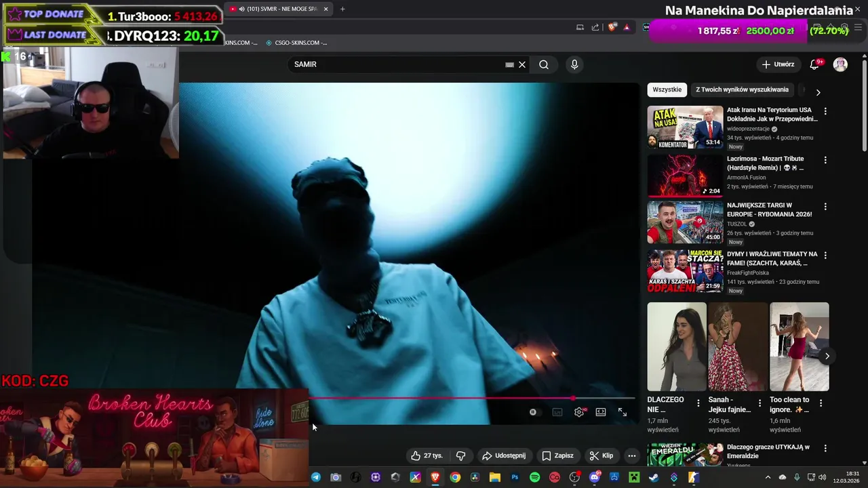Clear the SAMIR search text with the X
The width and height of the screenshot is (868, 488).
(522, 64)
